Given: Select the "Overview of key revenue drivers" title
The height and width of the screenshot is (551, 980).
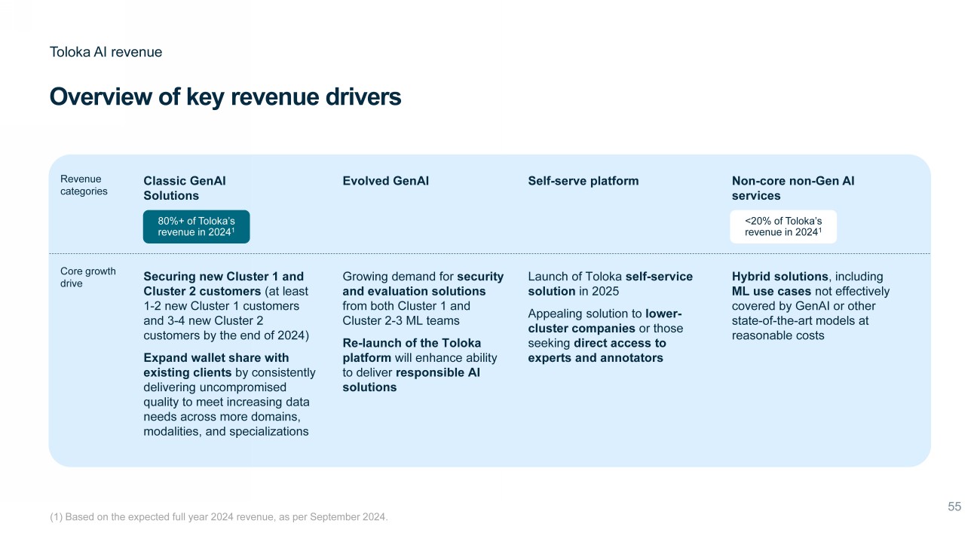Looking at the screenshot, I should tap(225, 97).
